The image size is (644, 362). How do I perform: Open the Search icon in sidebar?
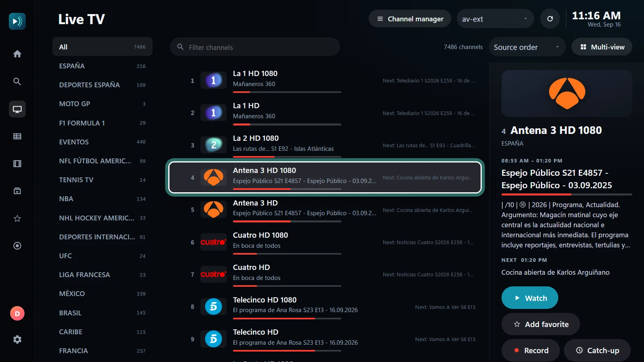pyautogui.click(x=17, y=81)
